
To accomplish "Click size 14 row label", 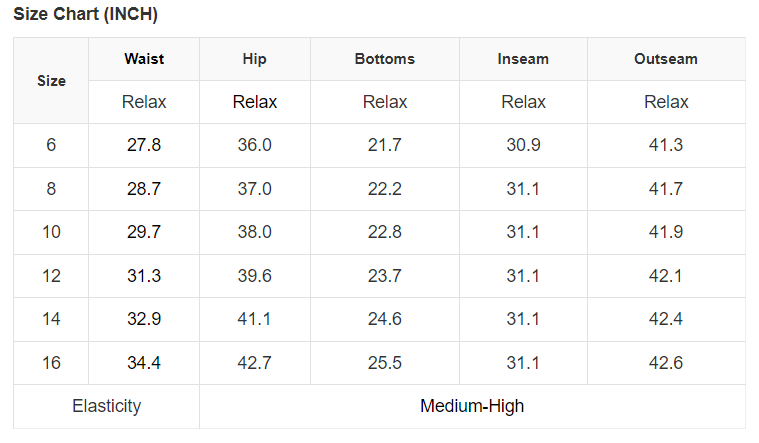I will [x=51, y=320].
